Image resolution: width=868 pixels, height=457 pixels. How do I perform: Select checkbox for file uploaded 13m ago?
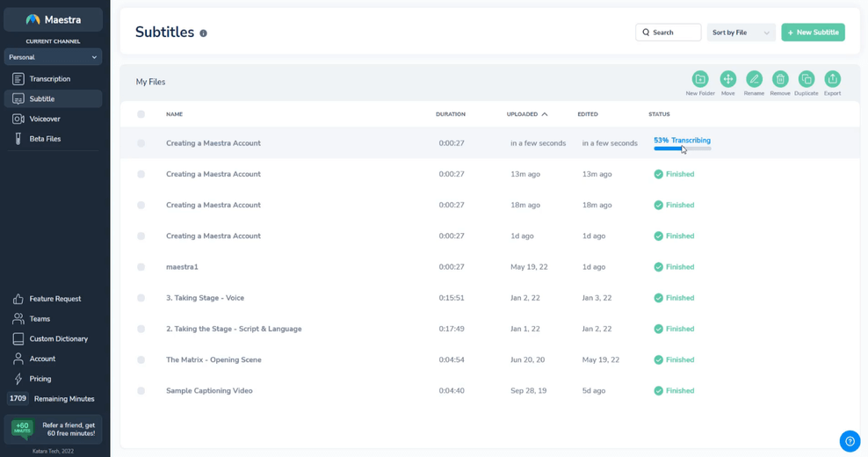pyautogui.click(x=141, y=175)
